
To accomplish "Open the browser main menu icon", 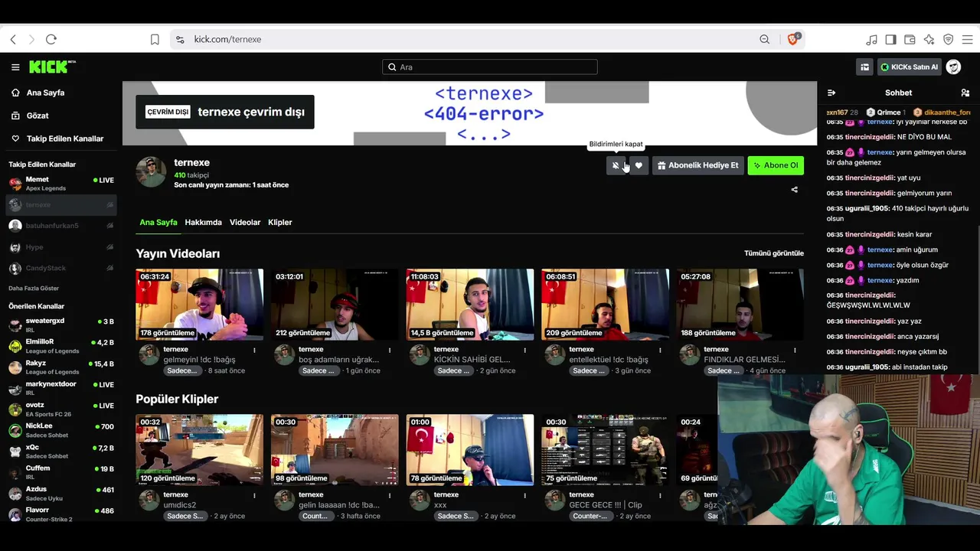I will pyautogui.click(x=967, y=39).
